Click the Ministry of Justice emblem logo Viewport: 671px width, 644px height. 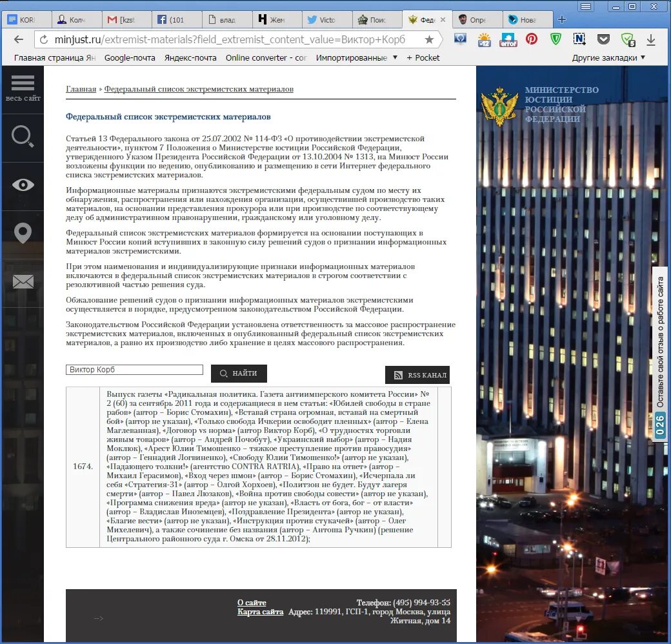point(499,106)
